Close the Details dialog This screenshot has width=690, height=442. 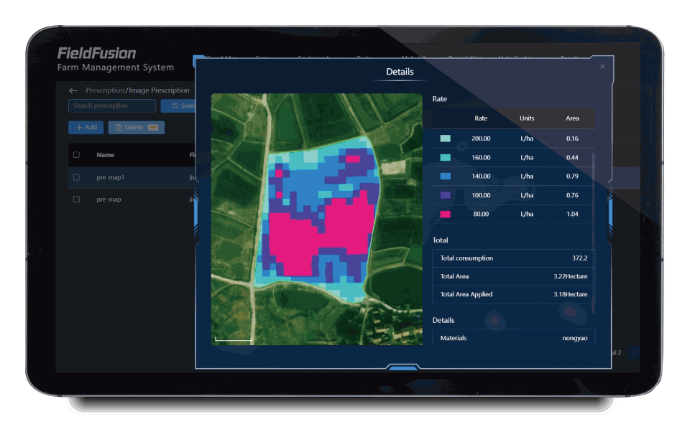[x=602, y=67]
